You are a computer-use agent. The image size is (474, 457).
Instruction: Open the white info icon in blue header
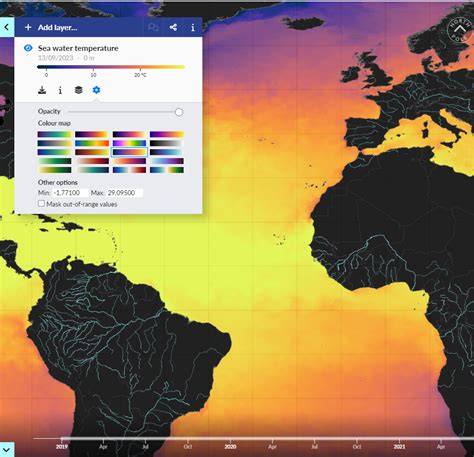coord(193,27)
